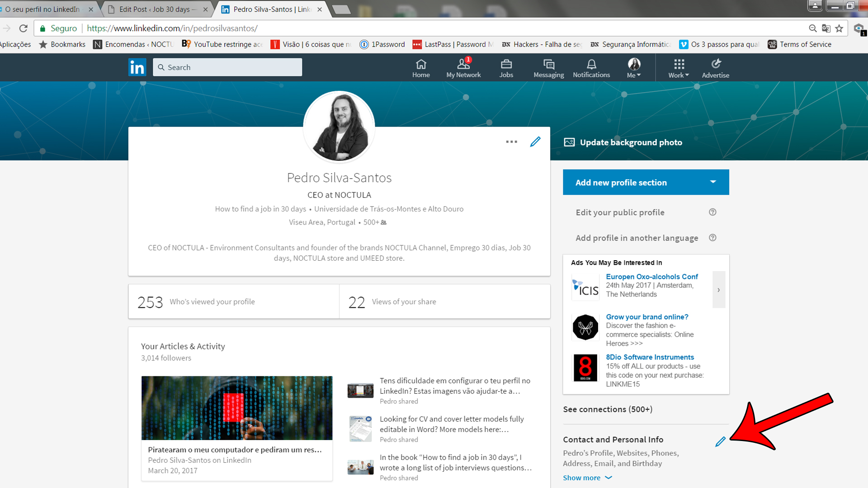The width and height of the screenshot is (868, 488).
Task: Edit Contact and Personal Info pencil
Action: 720,441
